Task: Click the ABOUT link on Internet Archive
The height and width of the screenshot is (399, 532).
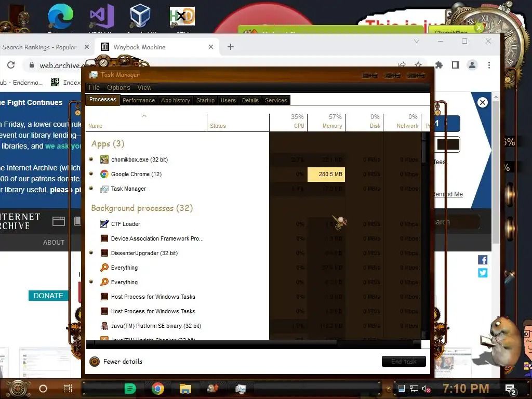Action: [x=54, y=242]
